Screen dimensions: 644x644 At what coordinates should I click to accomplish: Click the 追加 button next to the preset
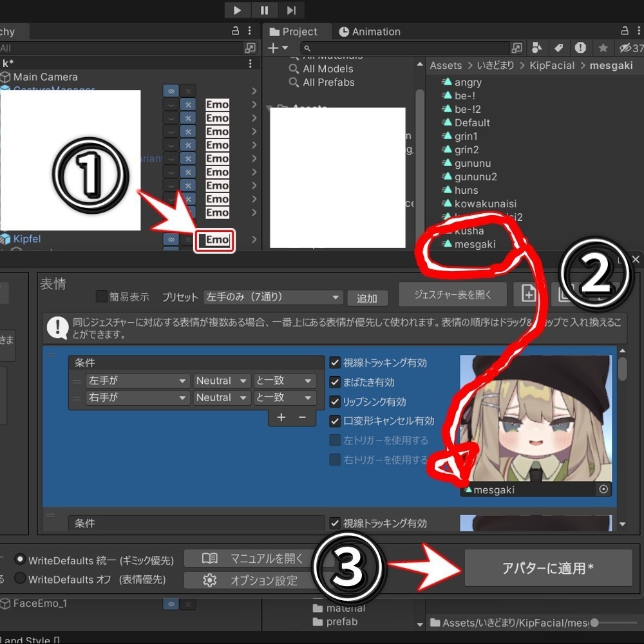click(x=368, y=298)
